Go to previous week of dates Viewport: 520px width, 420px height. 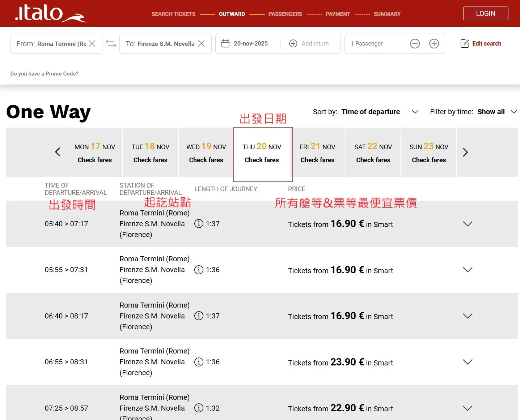(58, 152)
